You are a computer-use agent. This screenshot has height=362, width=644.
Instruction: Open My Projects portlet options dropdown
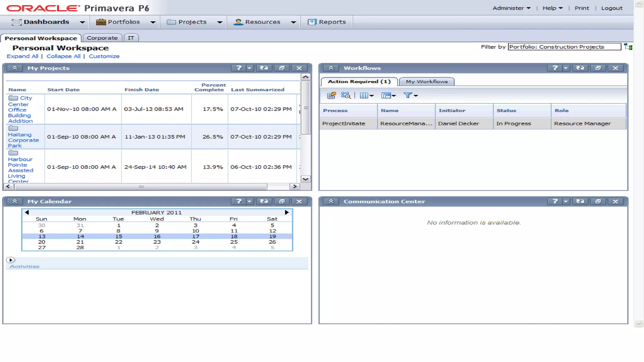pos(250,68)
